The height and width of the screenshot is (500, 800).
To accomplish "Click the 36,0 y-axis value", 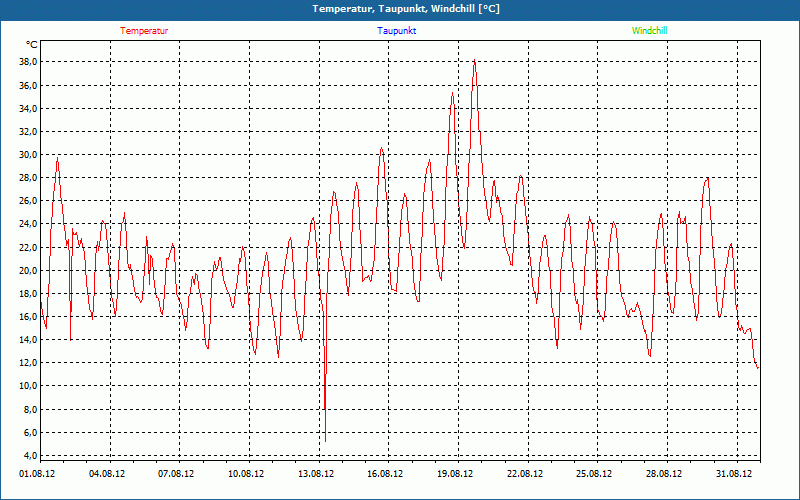I will pyautogui.click(x=28, y=85).
